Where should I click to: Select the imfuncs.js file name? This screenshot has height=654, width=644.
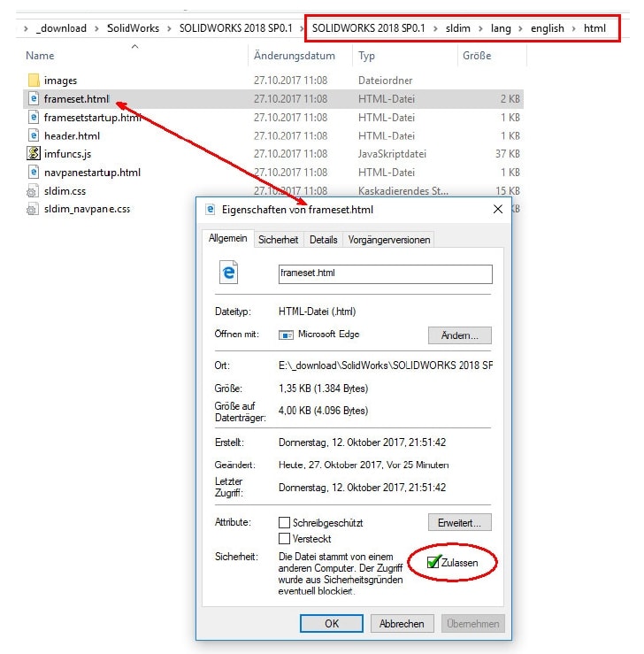(67, 154)
